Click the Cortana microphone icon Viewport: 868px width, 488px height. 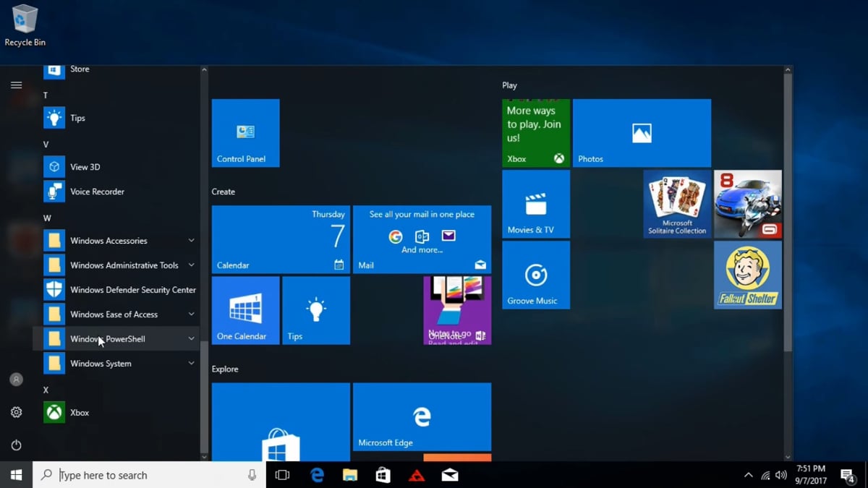click(251, 475)
